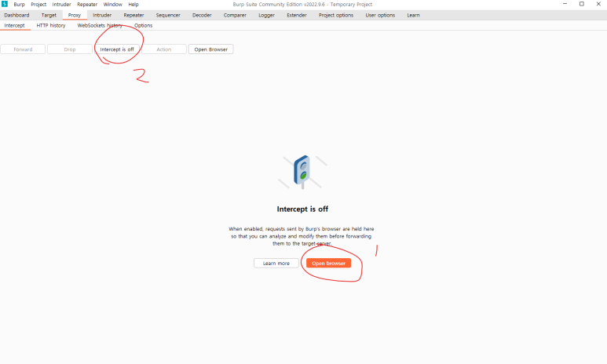Open the Intruder menu in menu bar
This screenshot has height=364, width=607.
pyautogui.click(x=61, y=4)
